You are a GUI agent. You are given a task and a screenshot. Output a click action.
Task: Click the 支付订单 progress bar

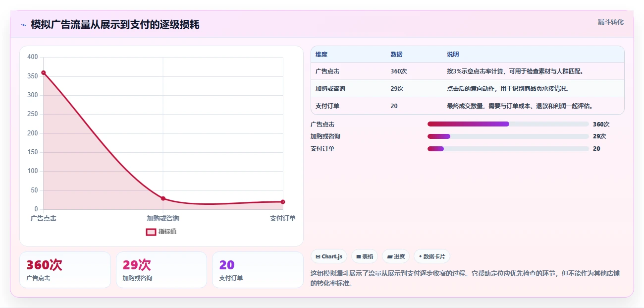508,149
